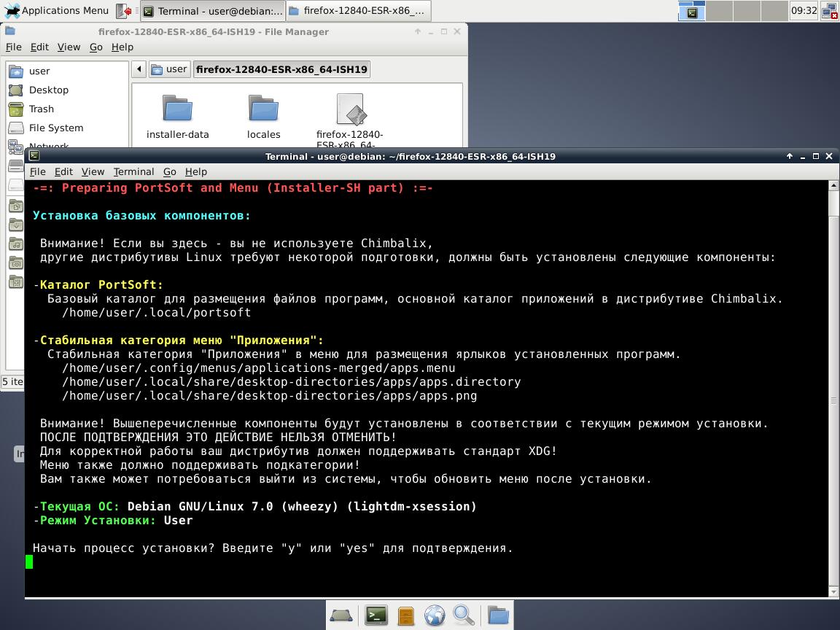The image size is (840, 630).
Task: Click the apps.png path line in terminal
Action: (x=270, y=396)
